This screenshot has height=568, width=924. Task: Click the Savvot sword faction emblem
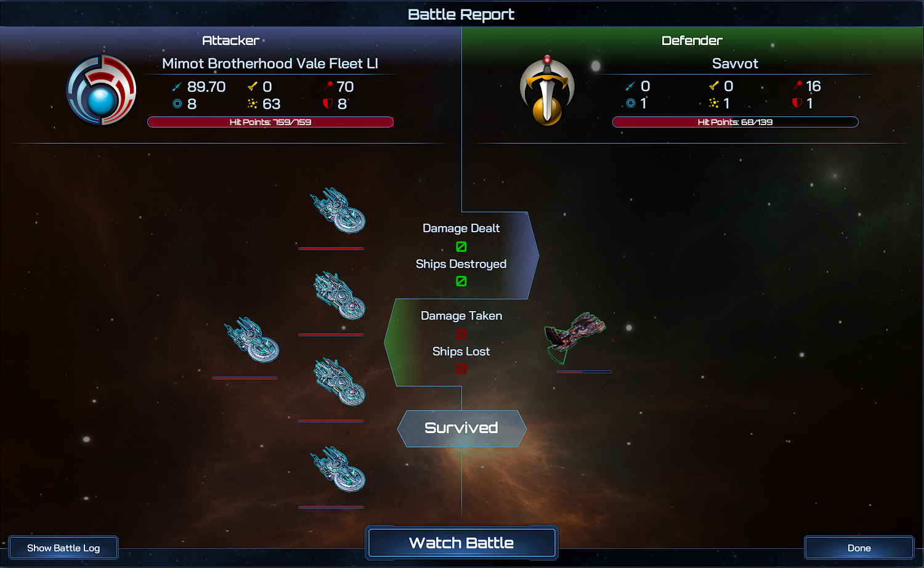(x=547, y=91)
